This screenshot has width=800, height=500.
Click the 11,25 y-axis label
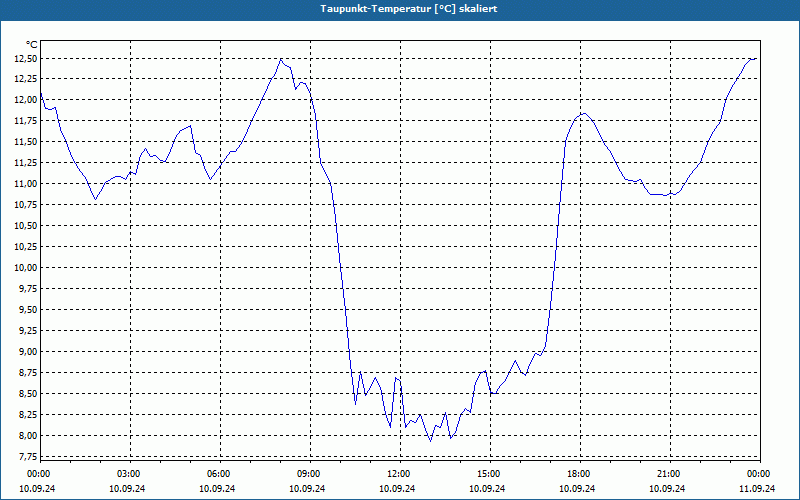[x=25, y=163]
